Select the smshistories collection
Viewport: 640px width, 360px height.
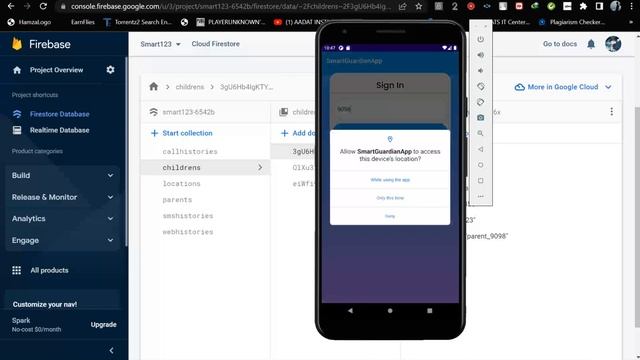point(188,216)
